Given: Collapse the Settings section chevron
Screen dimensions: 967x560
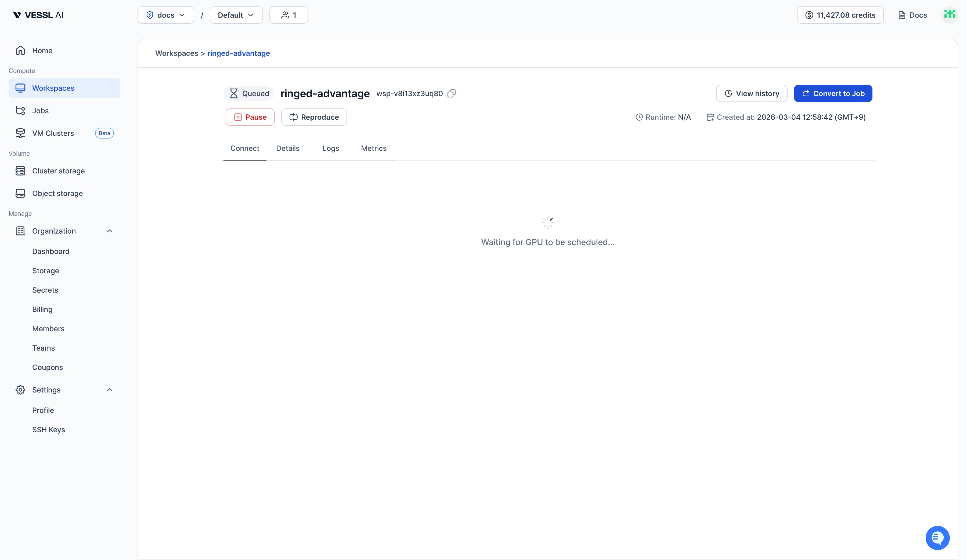Looking at the screenshot, I should click(109, 390).
